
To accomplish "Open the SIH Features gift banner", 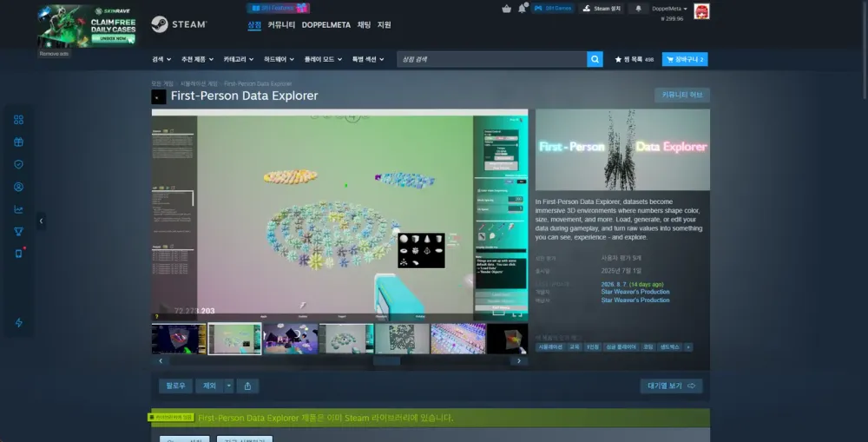I will 279,8.
